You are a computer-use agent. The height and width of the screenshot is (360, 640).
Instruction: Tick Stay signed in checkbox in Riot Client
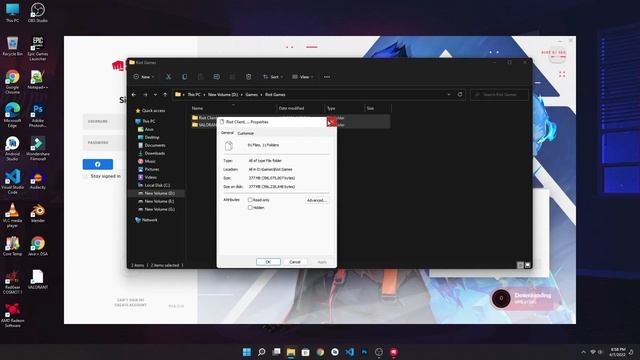[85, 176]
